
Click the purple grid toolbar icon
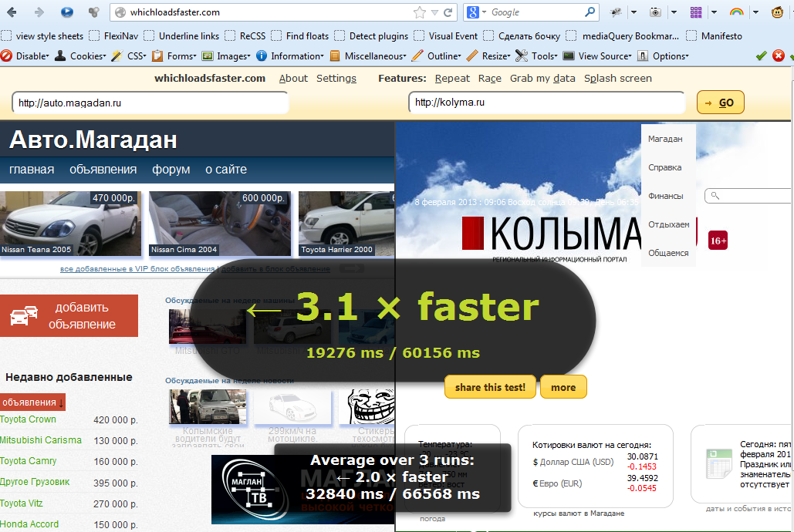[x=696, y=12]
